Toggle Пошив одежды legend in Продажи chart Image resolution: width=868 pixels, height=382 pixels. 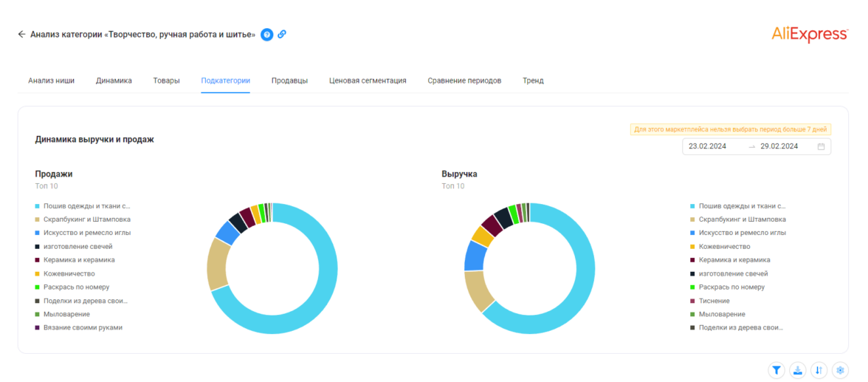(83, 205)
